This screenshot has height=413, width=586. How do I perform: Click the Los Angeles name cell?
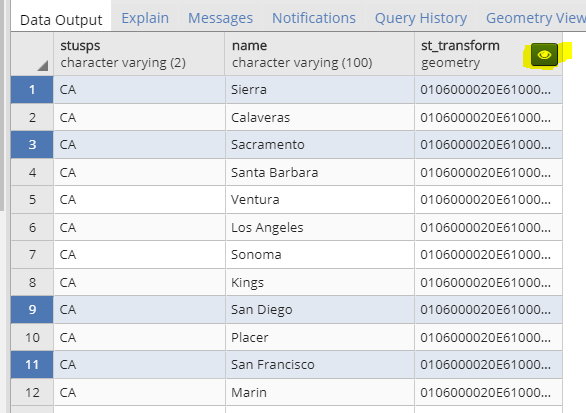coord(320,227)
